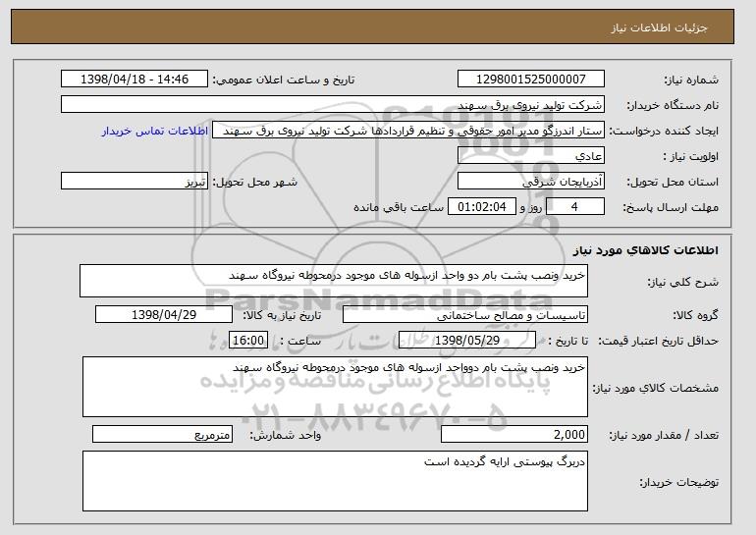Click the delivery city field تبریز
The image size is (756, 535).
[x=135, y=182]
